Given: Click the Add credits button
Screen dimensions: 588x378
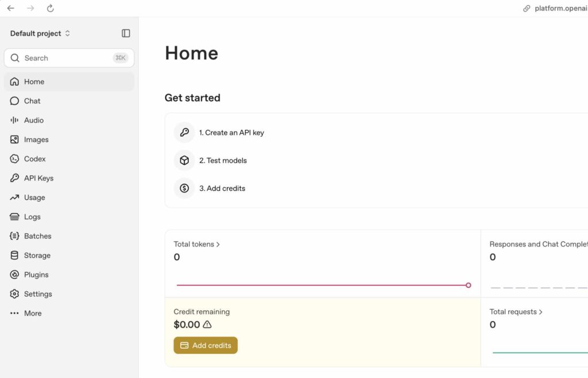Looking at the screenshot, I should 206,345.
